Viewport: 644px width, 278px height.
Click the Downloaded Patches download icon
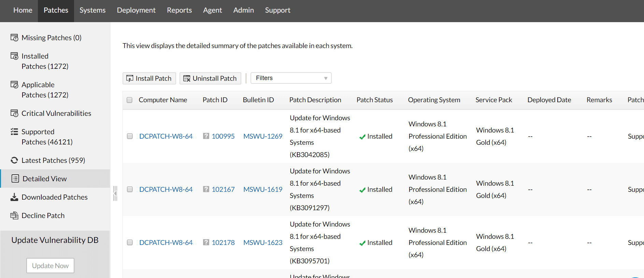pyautogui.click(x=14, y=197)
